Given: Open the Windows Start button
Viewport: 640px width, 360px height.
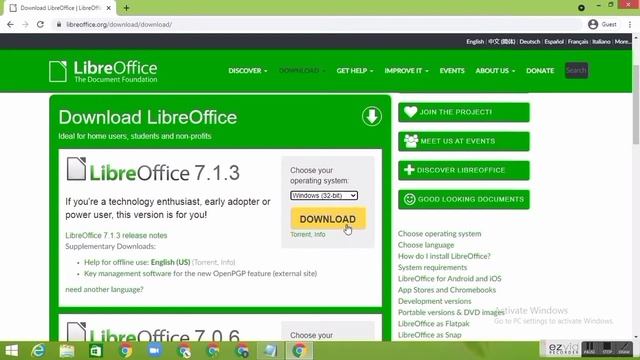Looking at the screenshot, I should pos(11,351).
